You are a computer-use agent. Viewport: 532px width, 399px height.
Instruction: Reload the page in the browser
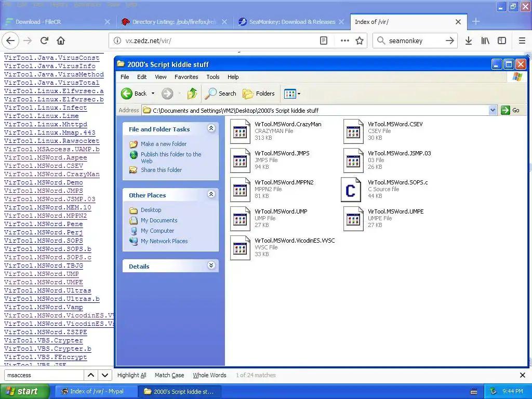(44, 41)
